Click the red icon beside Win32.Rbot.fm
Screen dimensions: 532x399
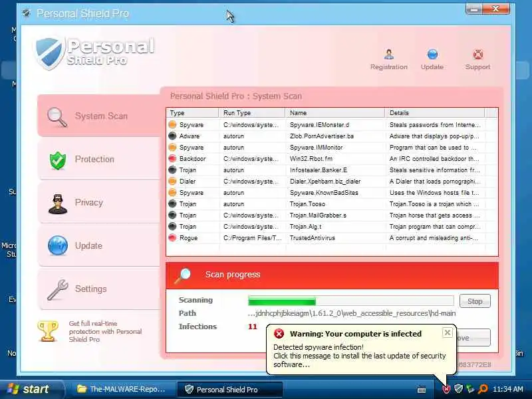click(x=172, y=158)
